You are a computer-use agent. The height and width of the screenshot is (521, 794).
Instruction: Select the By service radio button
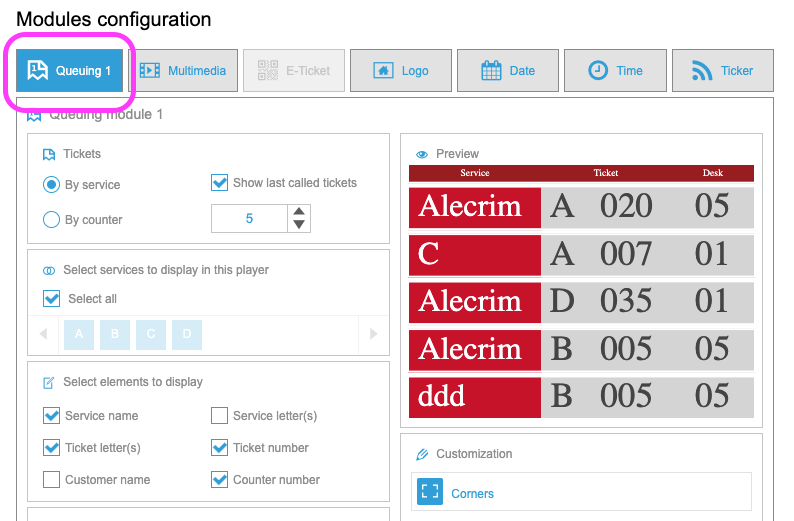(x=52, y=185)
